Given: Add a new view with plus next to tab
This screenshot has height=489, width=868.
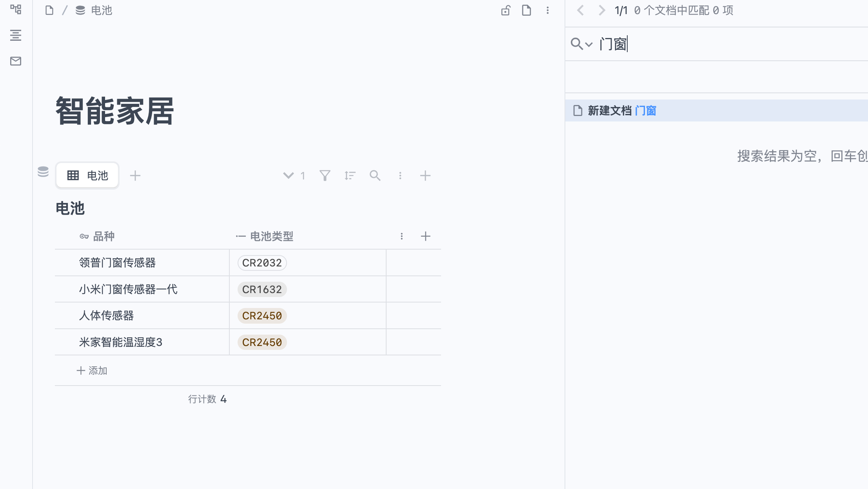Looking at the screenshot, I should coord(135,176).
